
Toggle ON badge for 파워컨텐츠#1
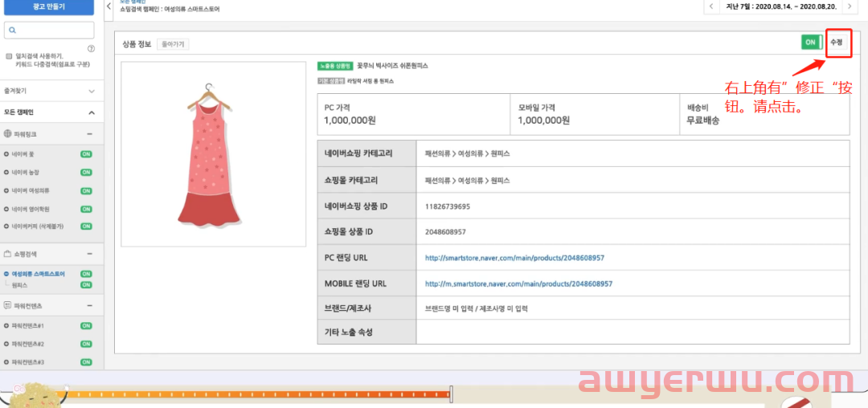(x=86, y=325)
